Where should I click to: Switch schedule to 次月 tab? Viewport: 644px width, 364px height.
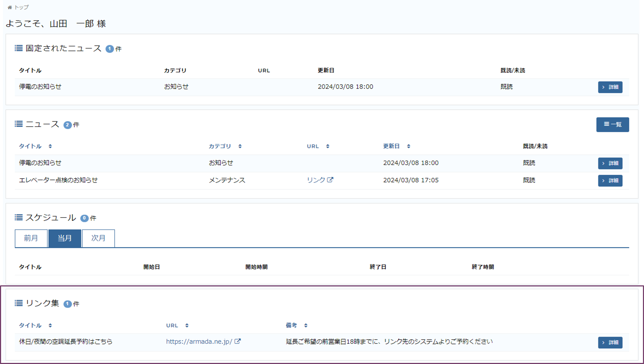pos(98,238)
